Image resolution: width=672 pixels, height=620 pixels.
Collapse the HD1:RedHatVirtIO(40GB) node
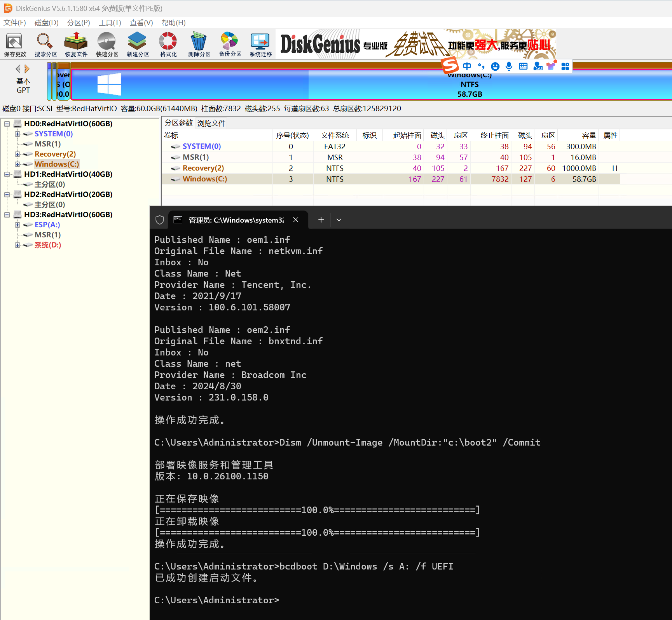7,174
